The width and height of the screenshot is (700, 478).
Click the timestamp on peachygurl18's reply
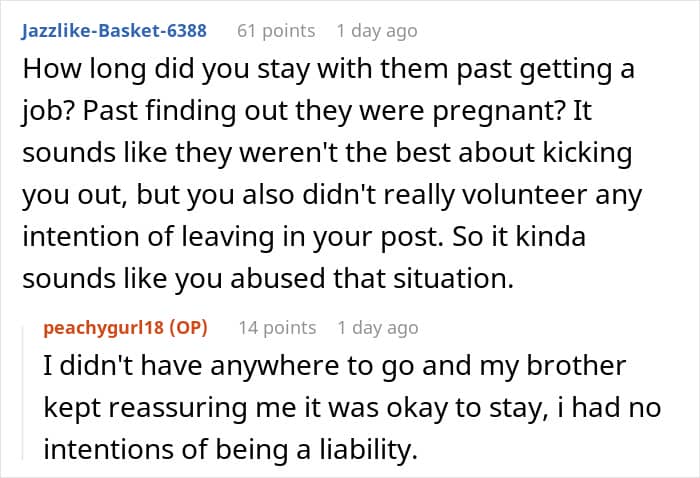(378, 327)
